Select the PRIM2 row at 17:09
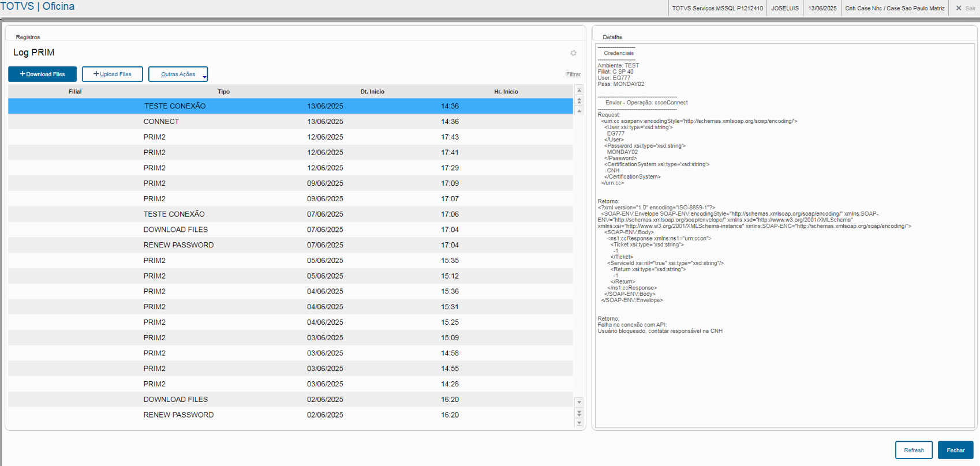The height and width of the screenshot is (466, 980). coord(290,183)
